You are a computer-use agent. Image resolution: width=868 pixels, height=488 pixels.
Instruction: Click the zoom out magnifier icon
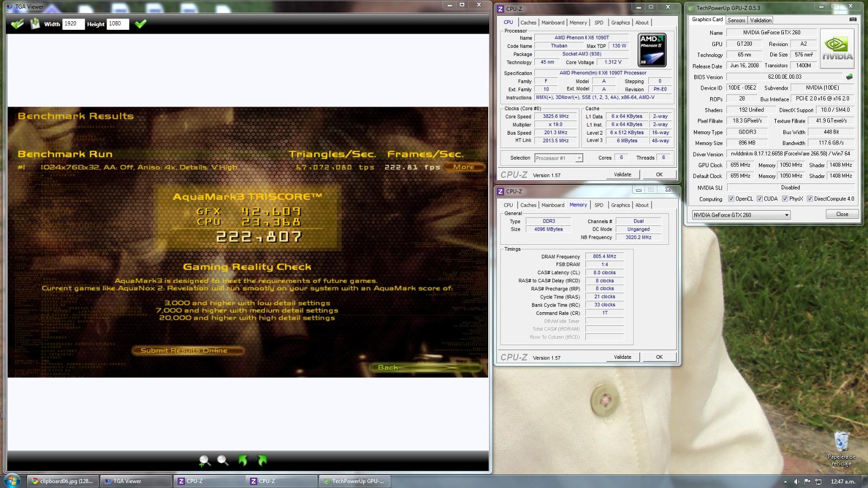tap(223, 460)
